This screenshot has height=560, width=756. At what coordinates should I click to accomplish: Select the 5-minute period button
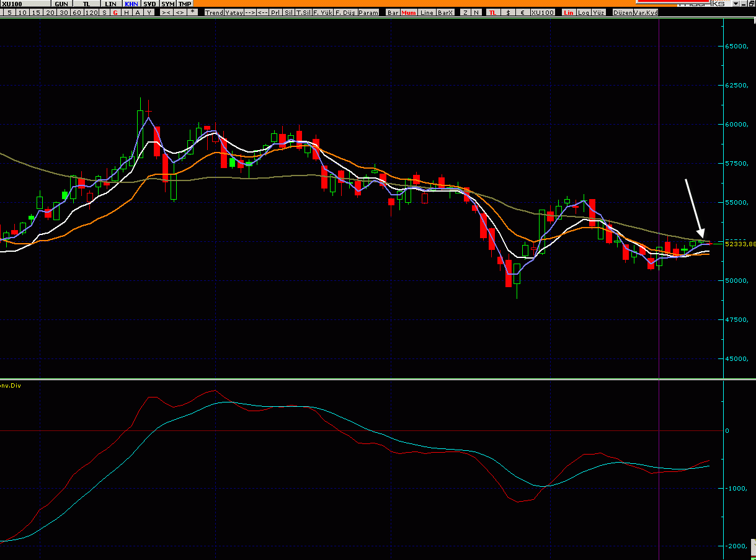pyautogui.click(x=9, y=12)
